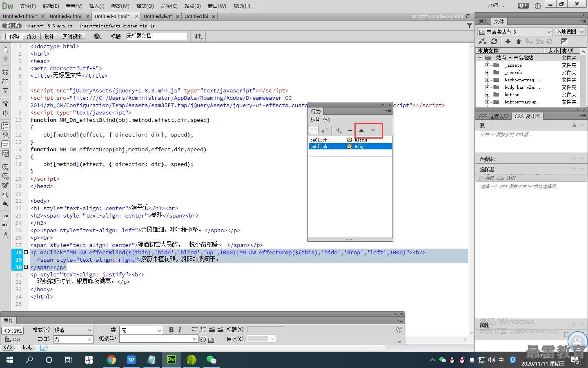The image size is (588, 368).
Task: Select the body-bar-cla folder row
Action: point(528,87)
